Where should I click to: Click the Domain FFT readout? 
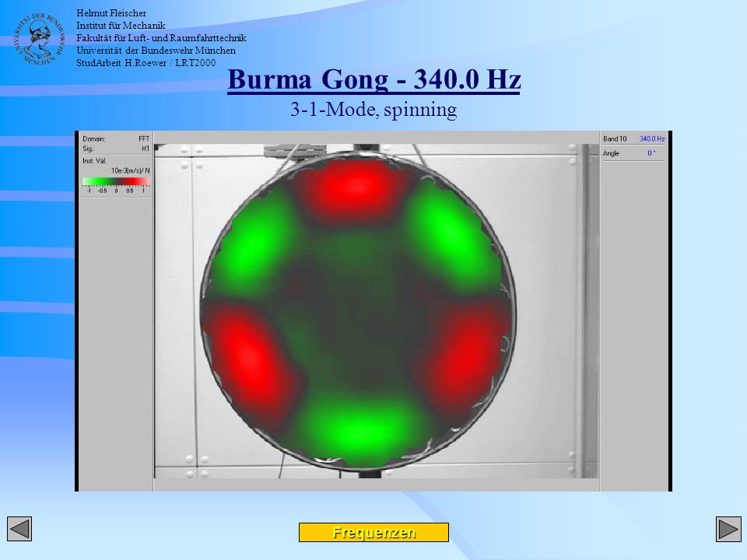coord(116,138)
